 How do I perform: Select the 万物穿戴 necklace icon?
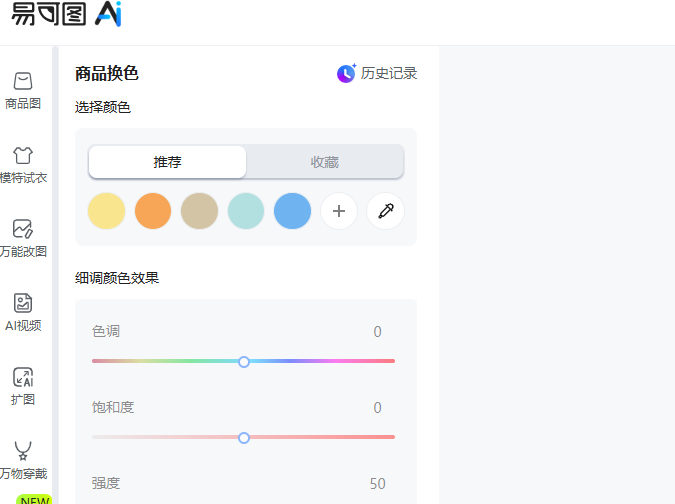click(x=23, y=452)
